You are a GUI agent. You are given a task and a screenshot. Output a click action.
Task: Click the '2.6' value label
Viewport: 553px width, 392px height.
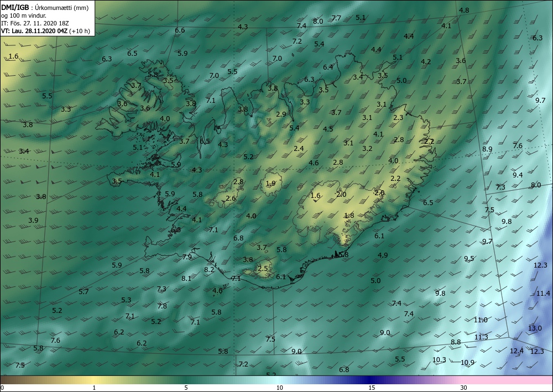[x=231, y=198]
